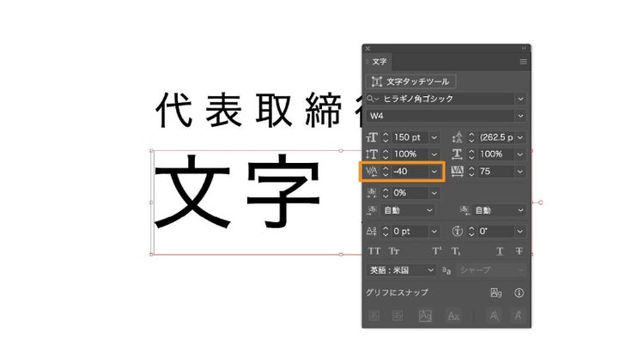The width and height of the screenshot is (644, 362).
Task: Click the tsume 0% stepper arrows
Action: tap(386, 193)
